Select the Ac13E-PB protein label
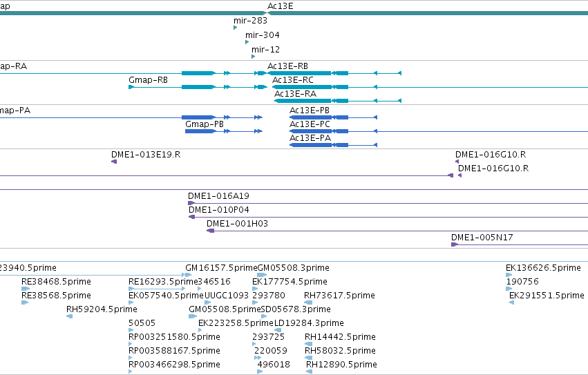The width and height of the screenshot is (588, 375). (x=310, y=110)
